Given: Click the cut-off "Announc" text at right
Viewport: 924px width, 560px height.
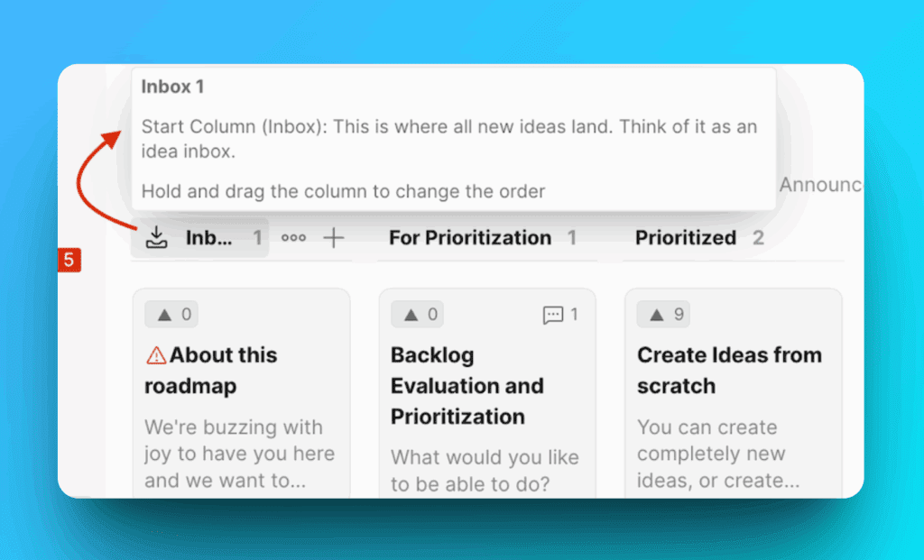Looking at the screenshot, I should pyautogui.click(x=819, y=185).
